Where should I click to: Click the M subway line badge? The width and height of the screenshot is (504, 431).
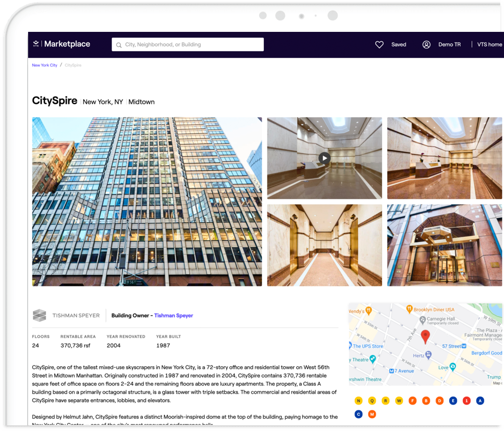372,414
